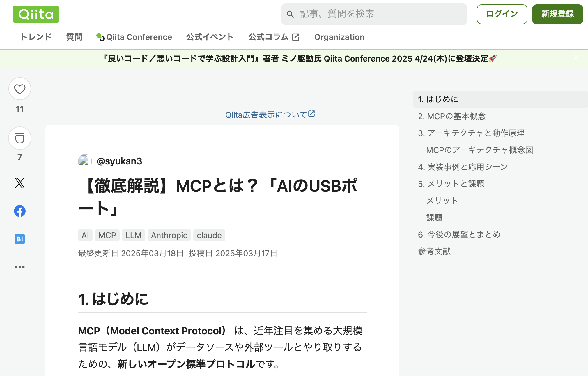Bookmark on Hatena with B! icon
The width and height of the screenshot is (588, 376).
point(20,239)
